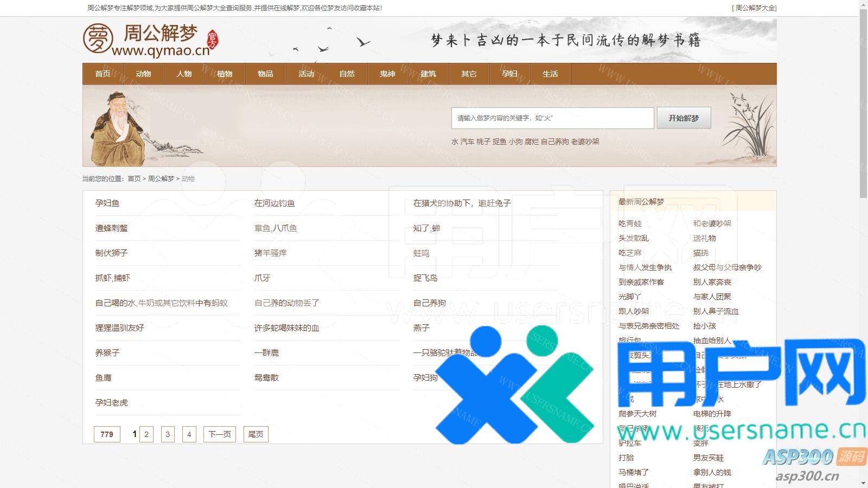Screen dimensions: 868x488
Task: Click the 周公解梦 site logo
Action: click(x=150, y=40)
